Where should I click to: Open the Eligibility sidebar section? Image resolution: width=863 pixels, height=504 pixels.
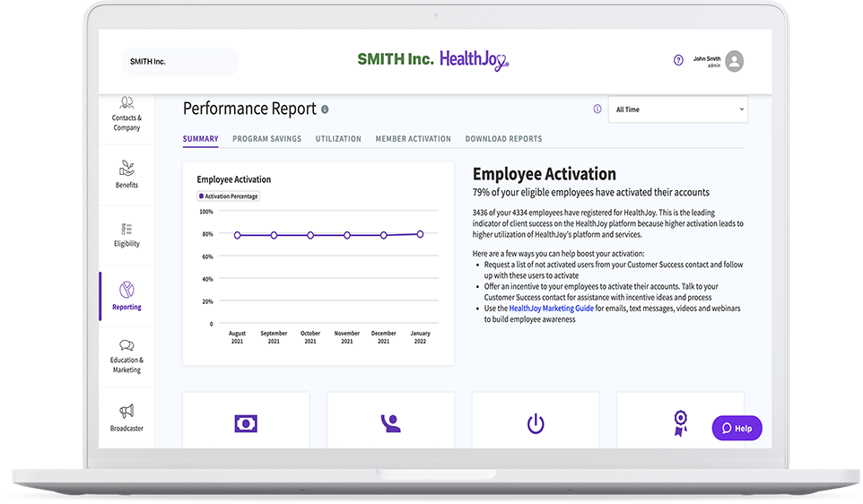pyautogui.click(x=126, y=236)
